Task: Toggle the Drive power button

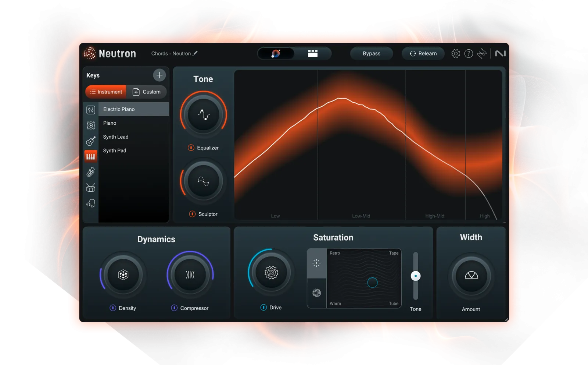Action: pos(263,307)
